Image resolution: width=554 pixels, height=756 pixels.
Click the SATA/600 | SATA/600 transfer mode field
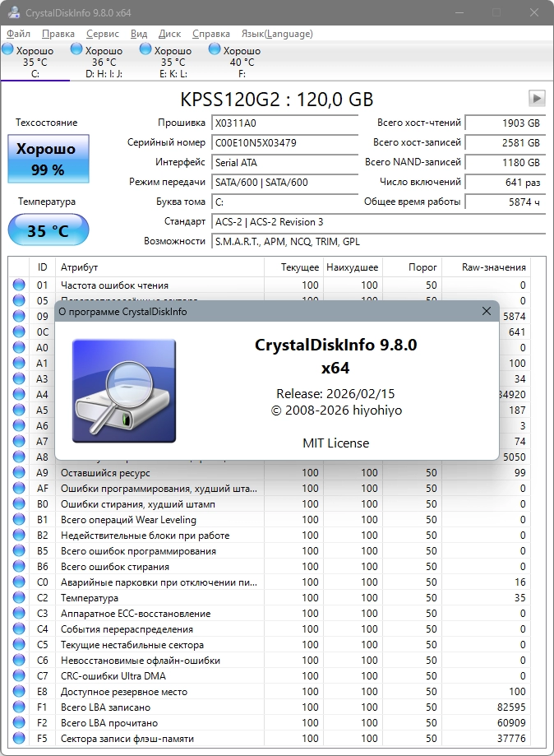coord(284,183)
